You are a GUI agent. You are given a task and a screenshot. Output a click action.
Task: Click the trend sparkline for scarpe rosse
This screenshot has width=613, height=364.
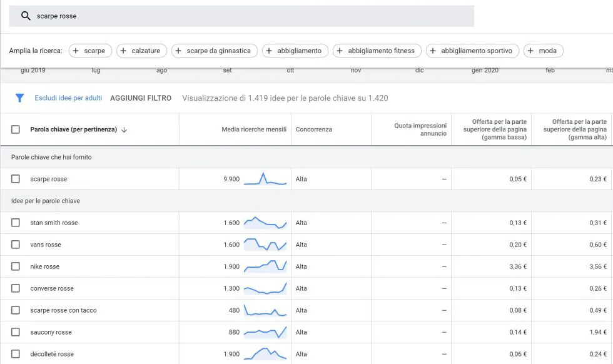coord(265,179)
